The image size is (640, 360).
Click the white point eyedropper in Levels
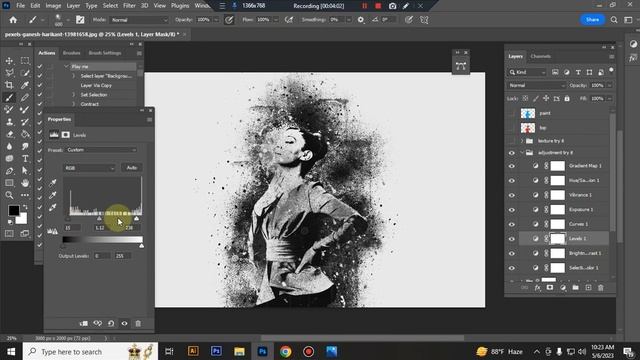pos(53,207)
